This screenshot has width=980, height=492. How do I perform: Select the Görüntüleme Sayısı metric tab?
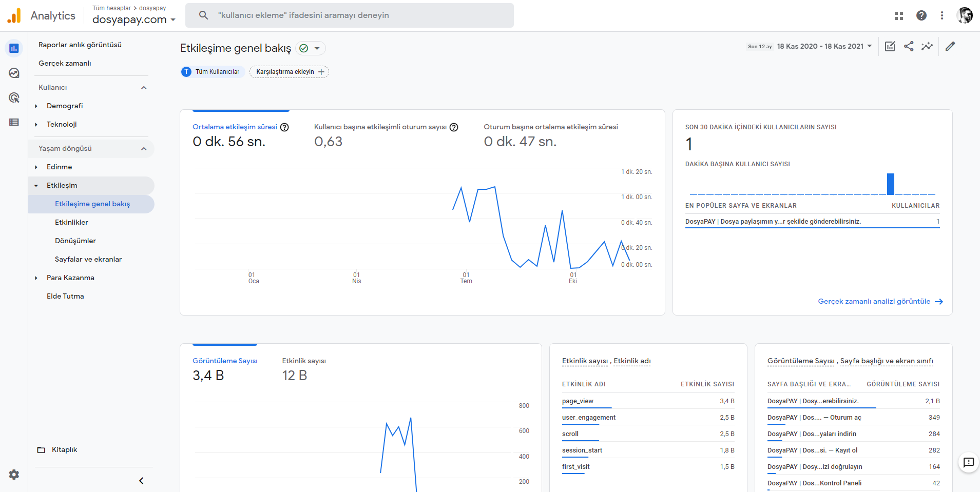[225, 369]
